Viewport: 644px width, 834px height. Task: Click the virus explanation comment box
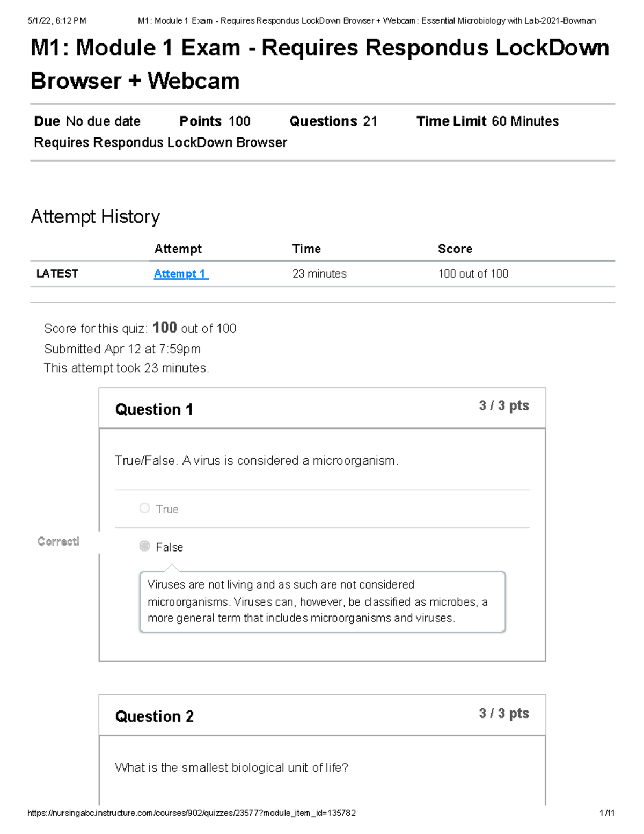[x=322, y=601]
